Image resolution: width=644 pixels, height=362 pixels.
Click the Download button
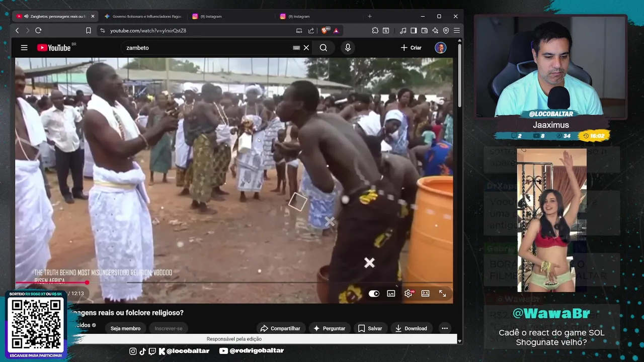pyautogui.click(x=411, y=328)
